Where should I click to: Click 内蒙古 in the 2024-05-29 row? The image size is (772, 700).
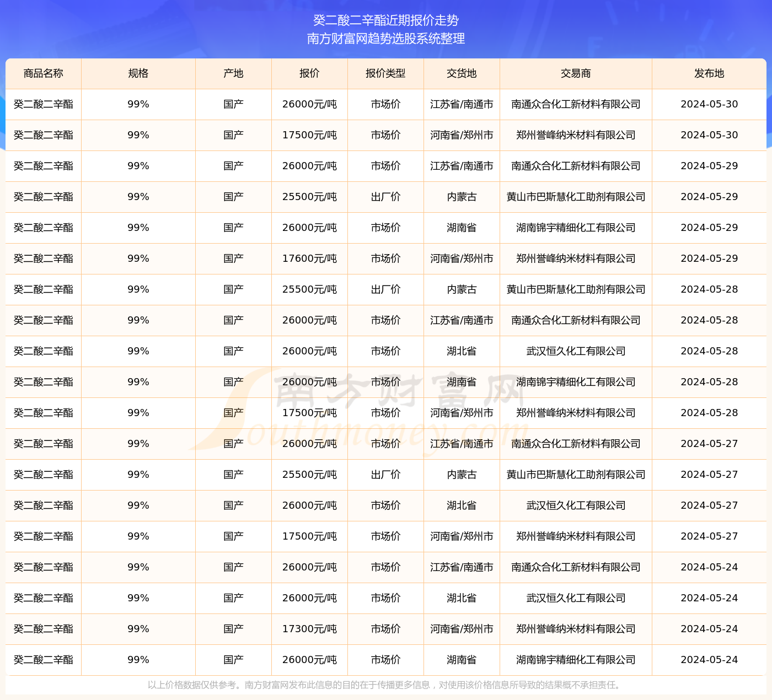[x=462, y=197]
